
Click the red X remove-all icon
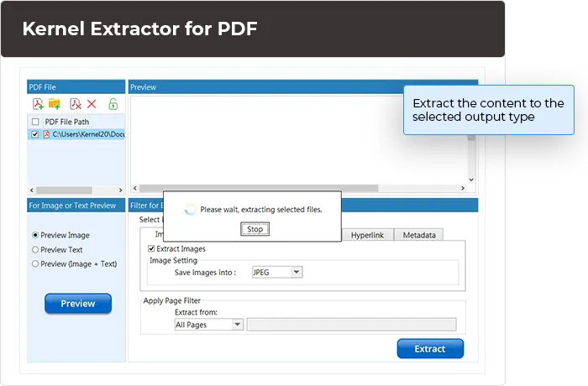coord(92,104)
